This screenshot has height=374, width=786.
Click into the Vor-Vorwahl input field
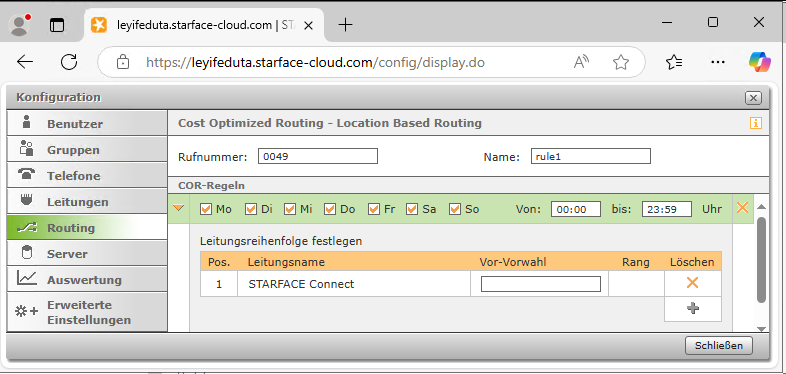[540, 284]
